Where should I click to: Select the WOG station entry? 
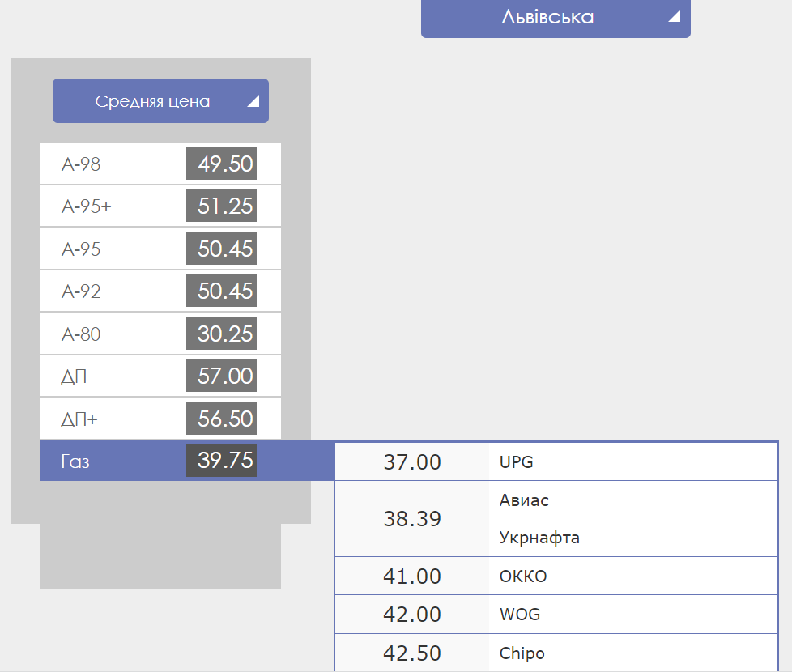tap(520, 615)
